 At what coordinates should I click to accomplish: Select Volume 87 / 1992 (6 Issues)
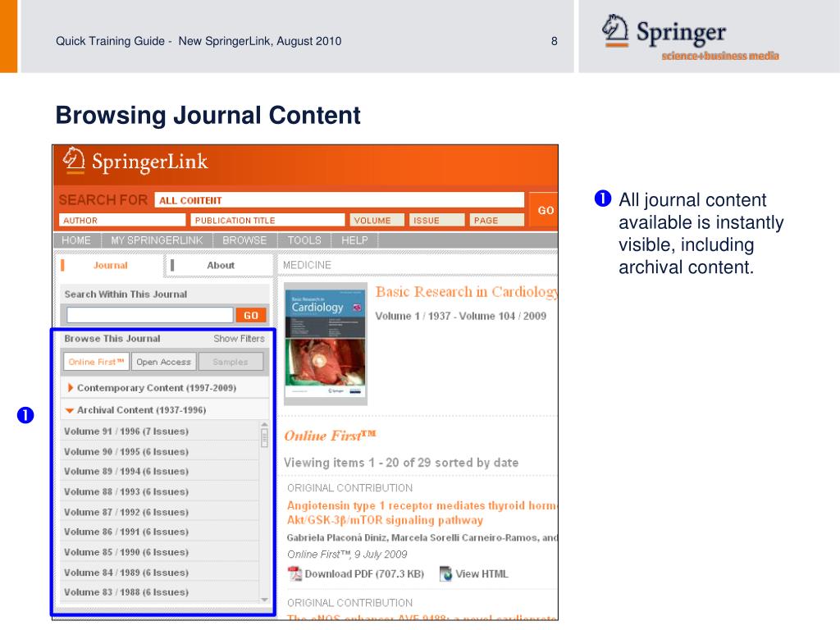tap(160, 512)
